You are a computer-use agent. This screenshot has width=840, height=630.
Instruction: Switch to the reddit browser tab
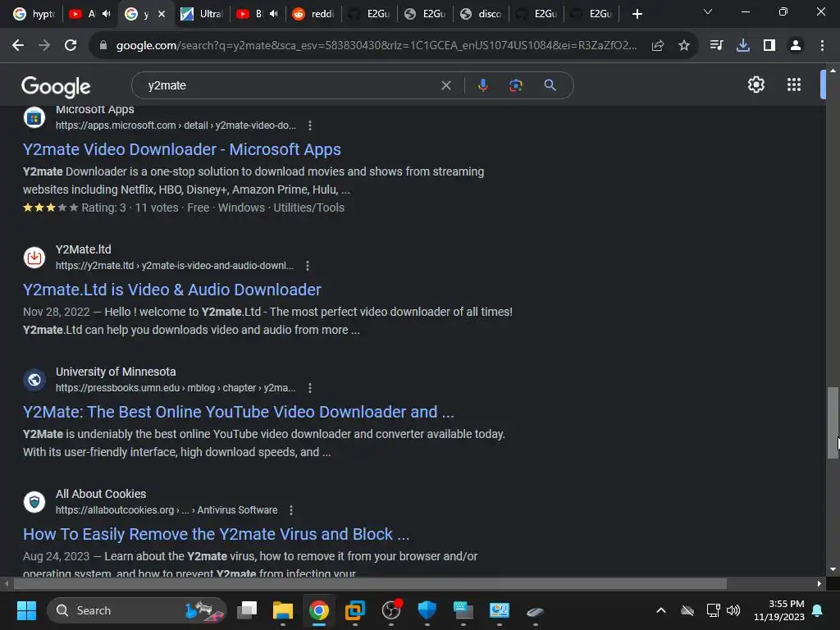point(314,14)
